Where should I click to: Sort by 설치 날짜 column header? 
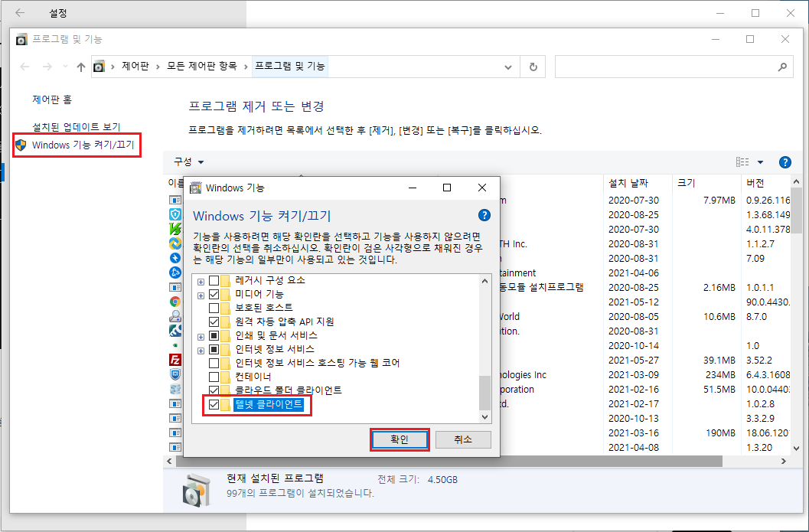638,183
